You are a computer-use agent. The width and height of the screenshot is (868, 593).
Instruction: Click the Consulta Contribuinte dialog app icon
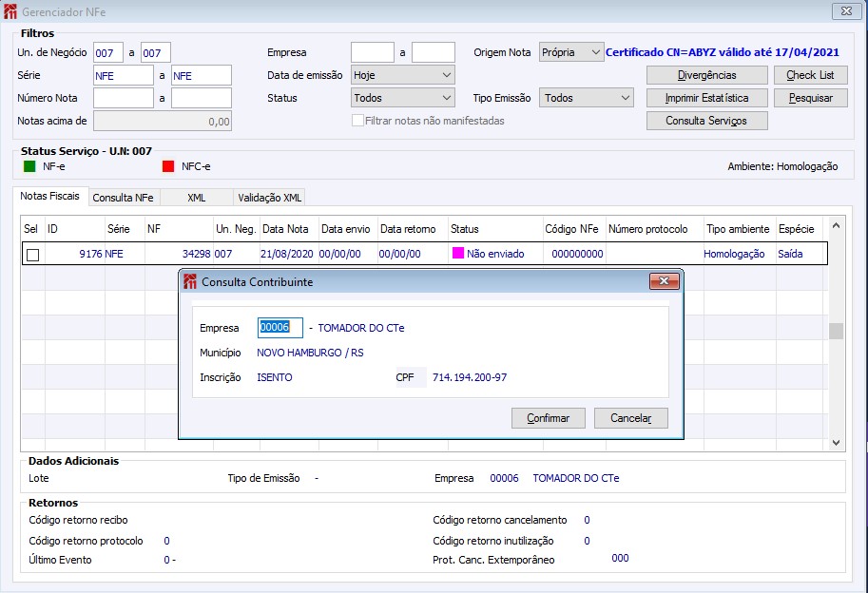[x=190, y=281]
